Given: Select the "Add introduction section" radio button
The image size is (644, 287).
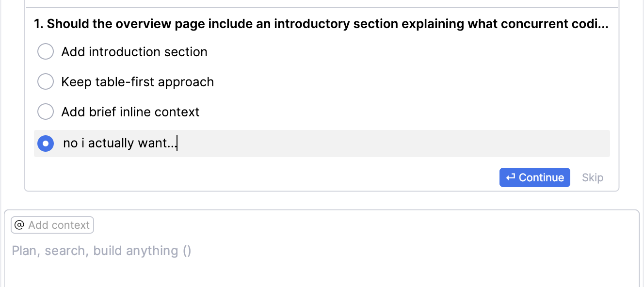Looking at the screenshot, I should coord(45,51).
